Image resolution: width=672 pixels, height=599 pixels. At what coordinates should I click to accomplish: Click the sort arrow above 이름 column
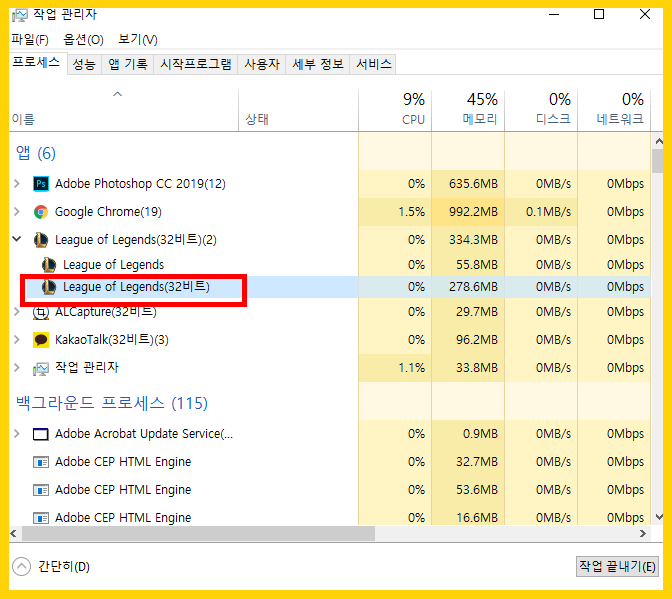(117, 94)
